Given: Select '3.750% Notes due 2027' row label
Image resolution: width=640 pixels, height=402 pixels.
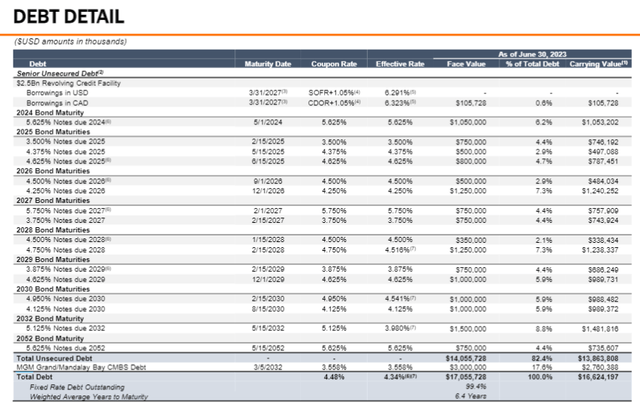Looking at the screenshot, I should [x=65, y=220].
